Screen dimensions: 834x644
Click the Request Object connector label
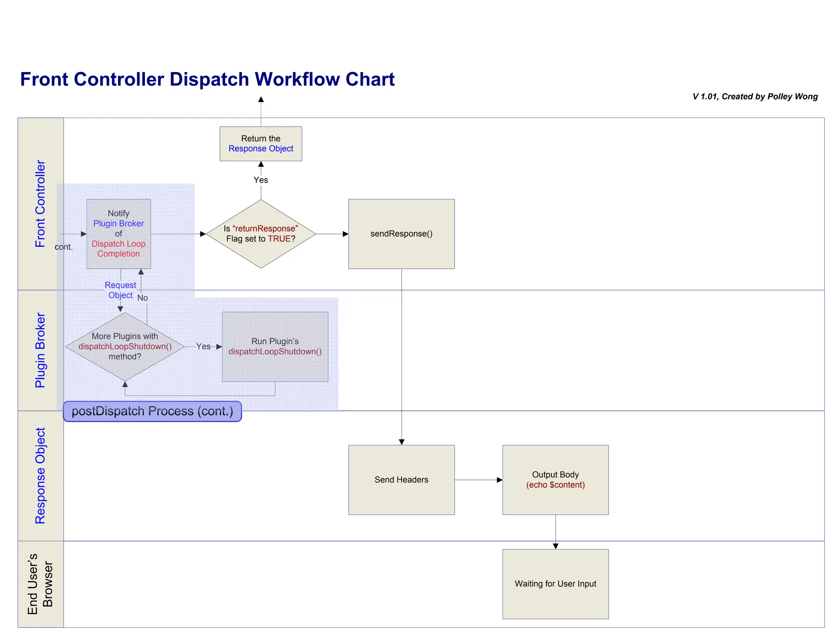[120, 290]
